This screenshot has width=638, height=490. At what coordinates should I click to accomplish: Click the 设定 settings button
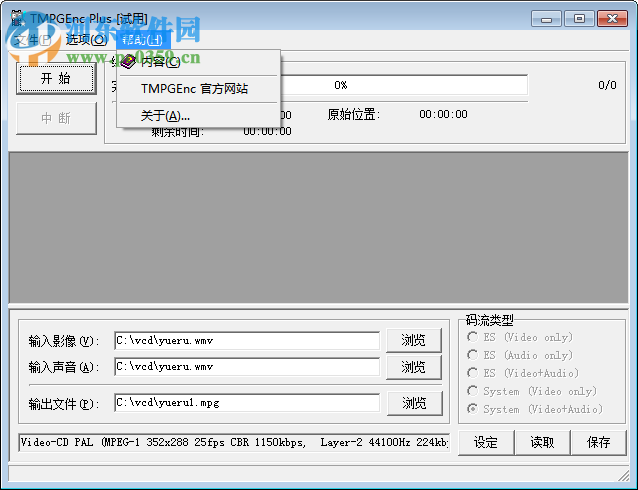(486, 442)
